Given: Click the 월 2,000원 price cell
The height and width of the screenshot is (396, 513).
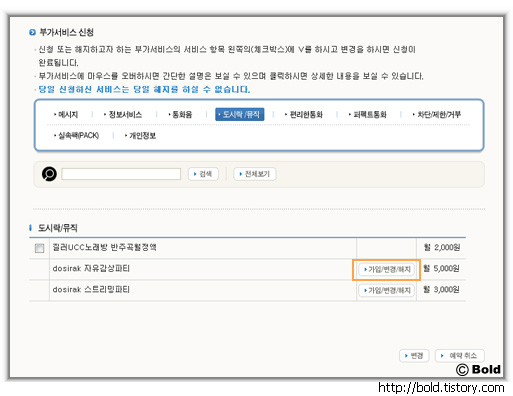Looking at the screenshot, I should [442, 247].
